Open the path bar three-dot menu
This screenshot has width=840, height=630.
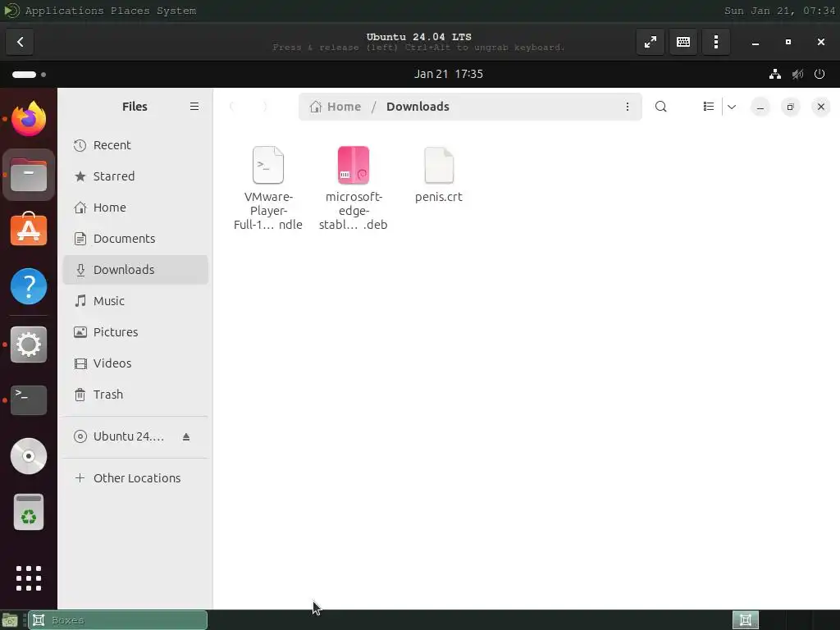(x=628, y=107)
